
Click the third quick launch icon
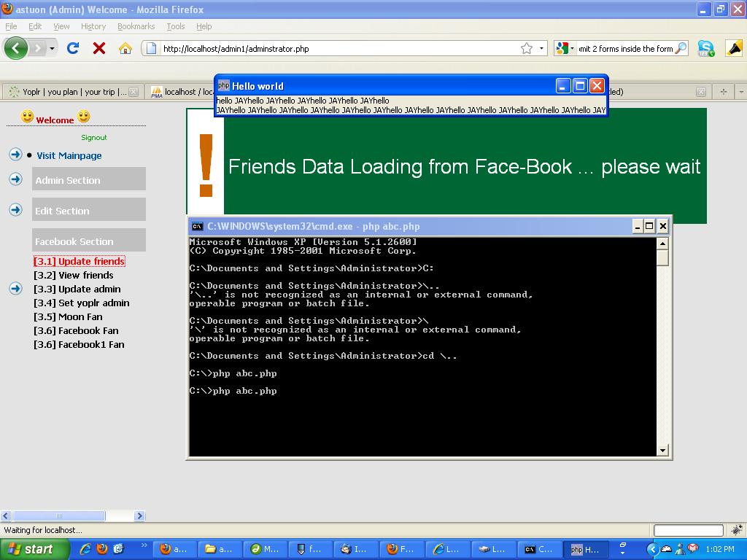[x=119, y=549]
